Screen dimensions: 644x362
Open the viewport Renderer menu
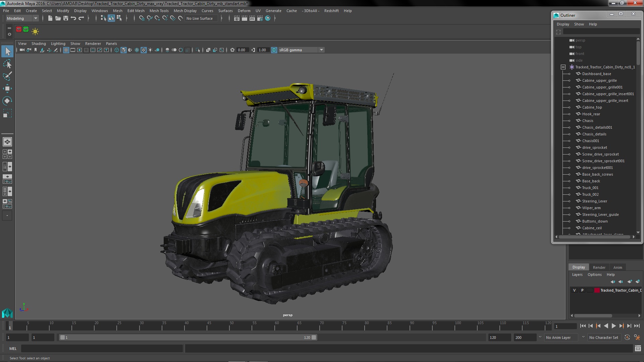click(93, 44)
